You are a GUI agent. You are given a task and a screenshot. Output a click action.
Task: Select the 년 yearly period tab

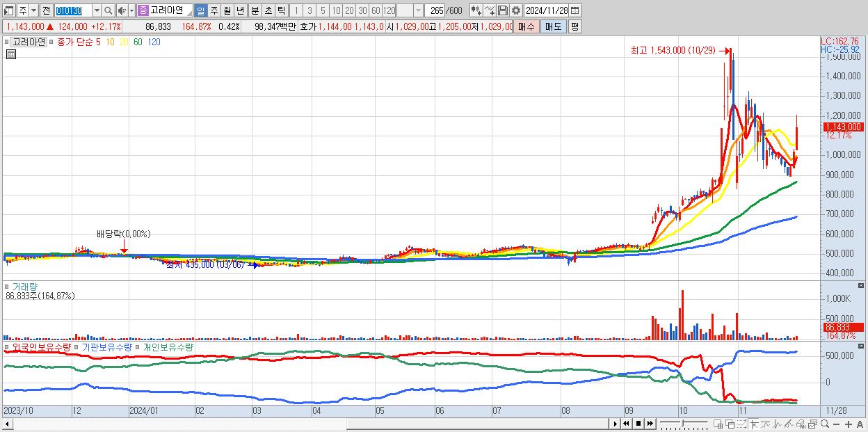click(240, 11)
